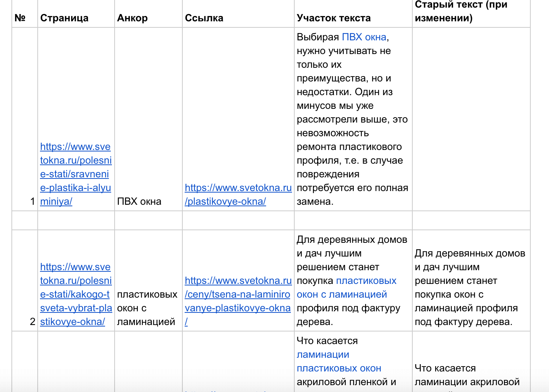Screen dimensions: 549x392
Task: Open the kakogo-tsveta-vybrat-plastikovye-okna page link
Action: click(x=76, y=294)
